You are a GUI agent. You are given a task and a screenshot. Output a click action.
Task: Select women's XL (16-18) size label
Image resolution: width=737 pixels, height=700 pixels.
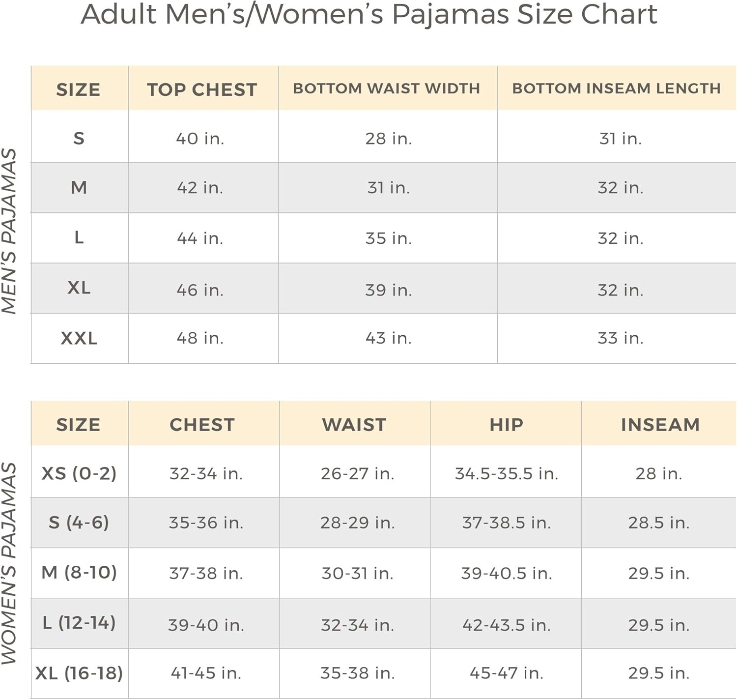click(79, 673)
